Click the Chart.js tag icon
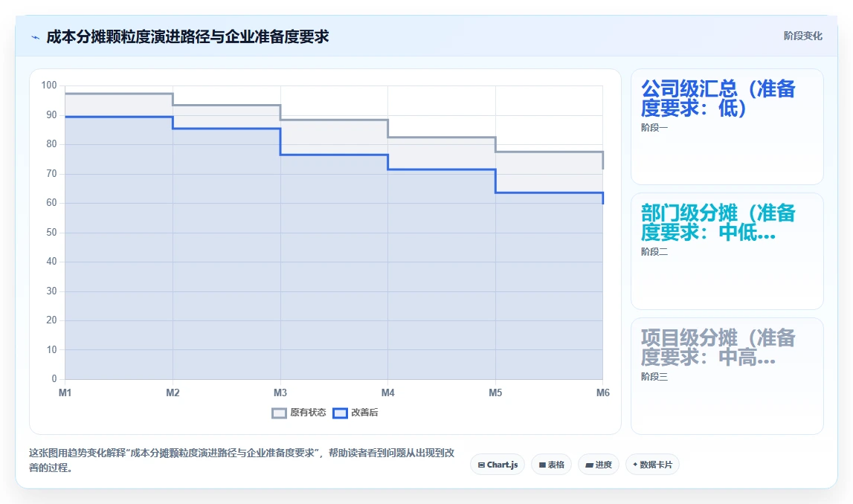The height and width of the screenshot is (504, 853). [481, 465]
